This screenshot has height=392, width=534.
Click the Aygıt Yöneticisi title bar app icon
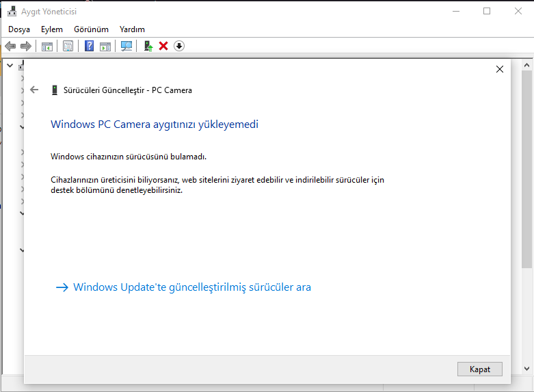click(x=12, y=11)
